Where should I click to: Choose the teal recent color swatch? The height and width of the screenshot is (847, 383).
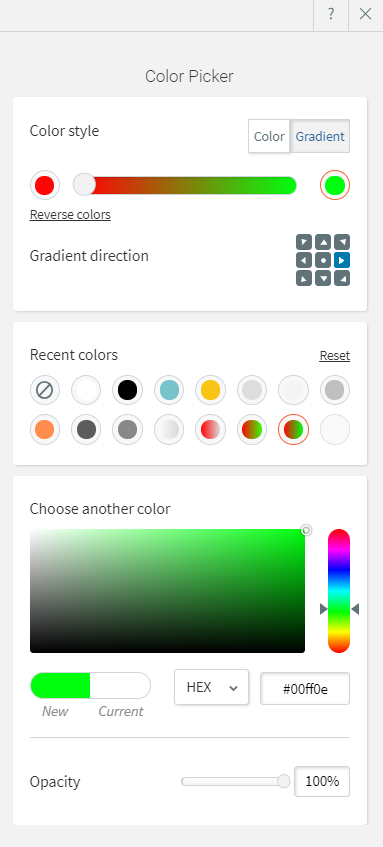coord(169,390)
